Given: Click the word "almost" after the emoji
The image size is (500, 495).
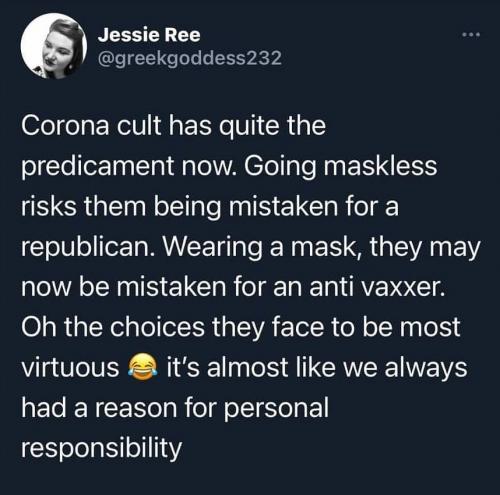Looking at the screenshot, I should [x=247, y=368].
